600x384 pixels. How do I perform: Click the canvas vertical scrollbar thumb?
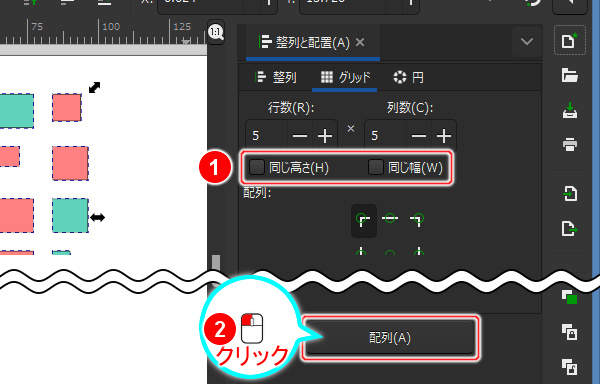click(x=216, y=263)
